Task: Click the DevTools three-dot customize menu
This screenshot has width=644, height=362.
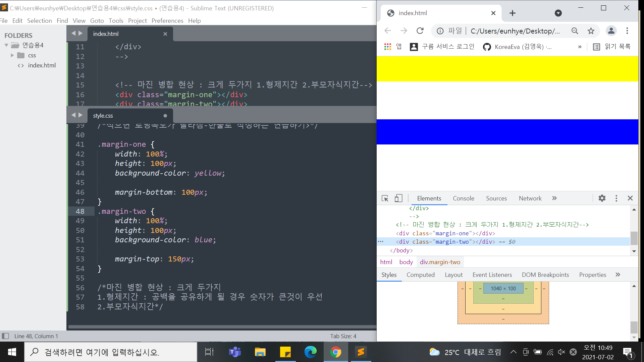Action: pos(616,198)
